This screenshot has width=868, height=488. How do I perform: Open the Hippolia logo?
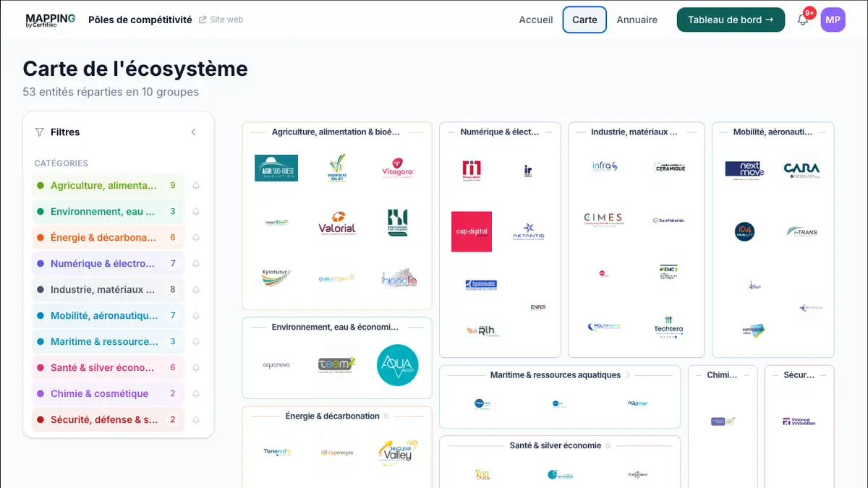[x=398, y=278]
